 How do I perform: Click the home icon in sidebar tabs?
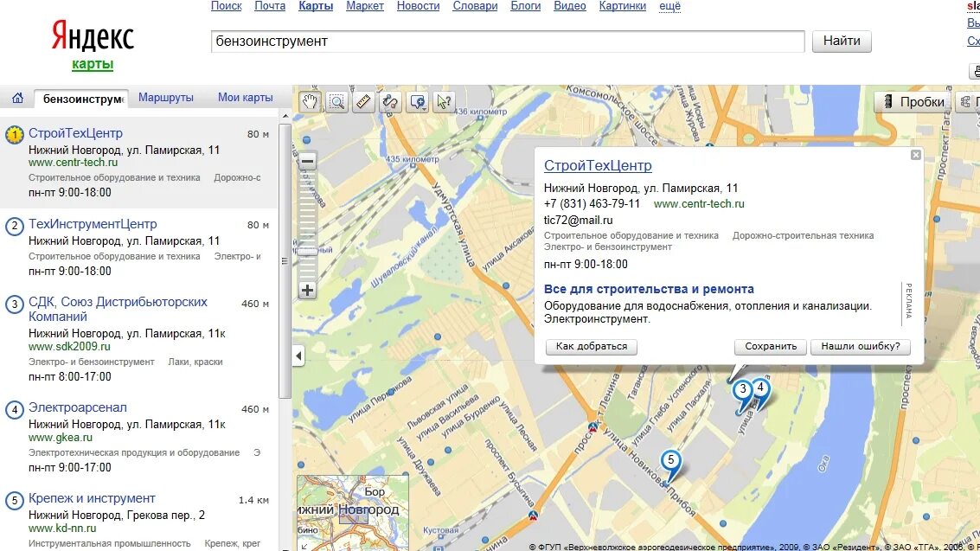coord(17,98)
